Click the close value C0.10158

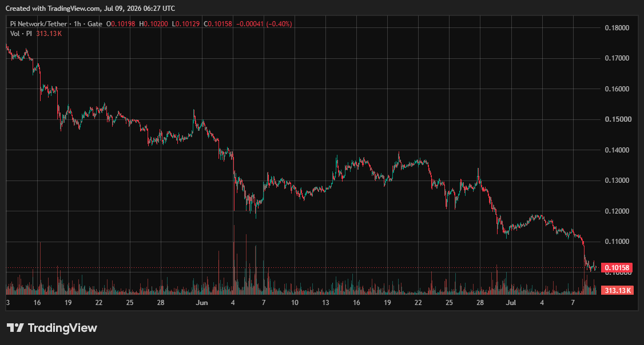pos(218,24)
